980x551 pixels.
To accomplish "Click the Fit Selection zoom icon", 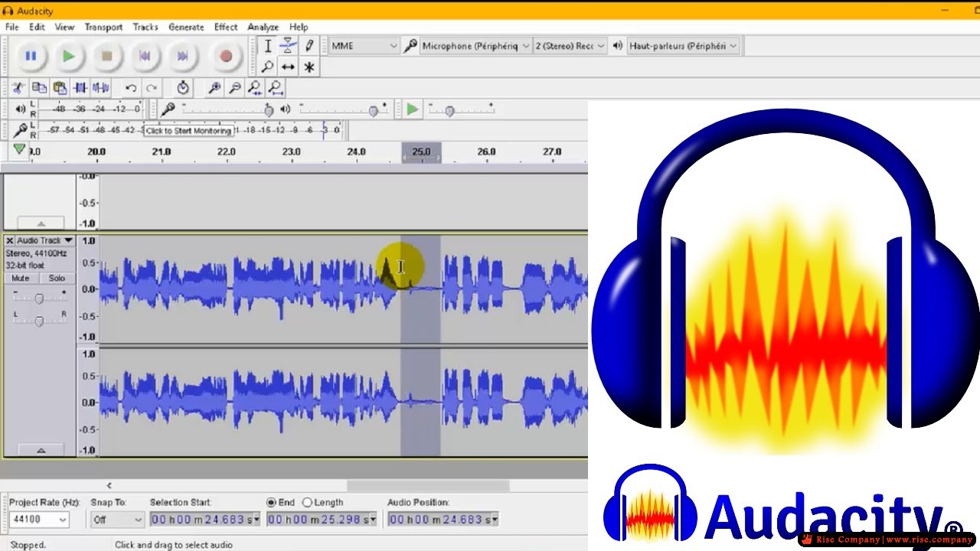I will tap(255, 88).
